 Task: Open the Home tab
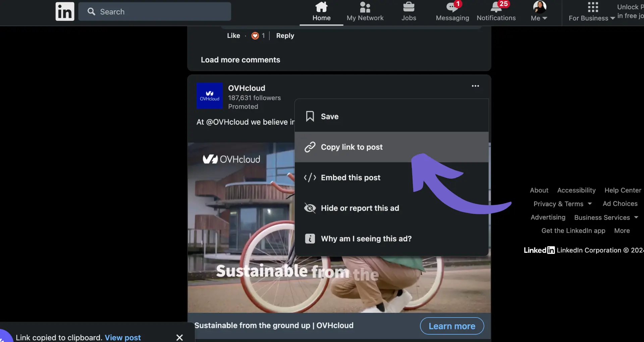tap(321, 12)
